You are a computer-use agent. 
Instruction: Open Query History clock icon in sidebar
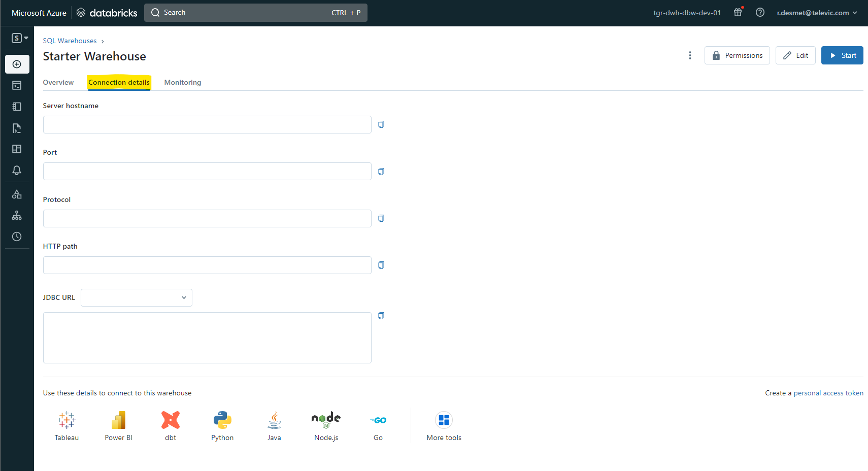point(17,237)
